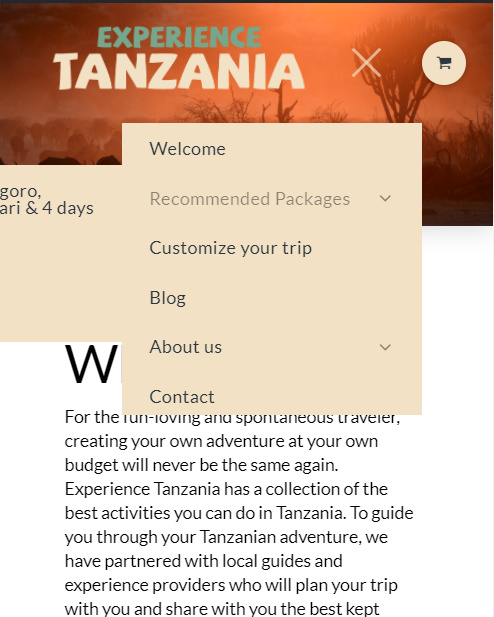Click the Experience Tanzania logo
Viewport: 494px width, 617px height.
coord(179,58)
